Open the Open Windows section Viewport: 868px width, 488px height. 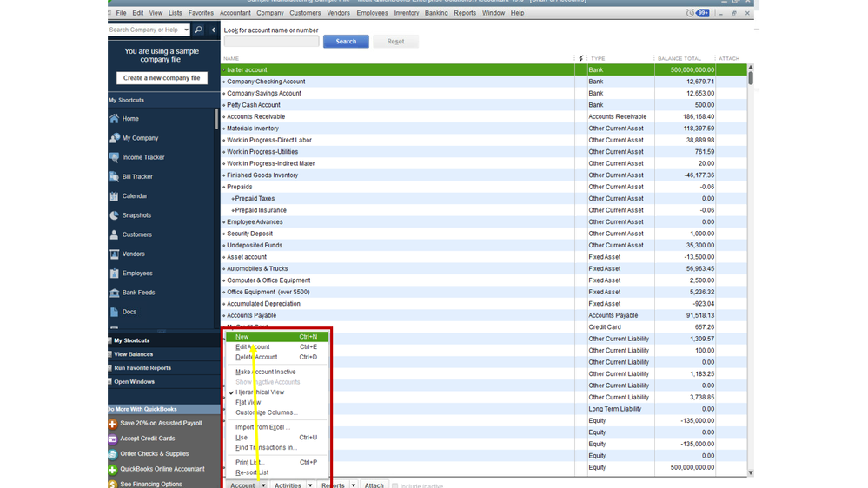134,382
